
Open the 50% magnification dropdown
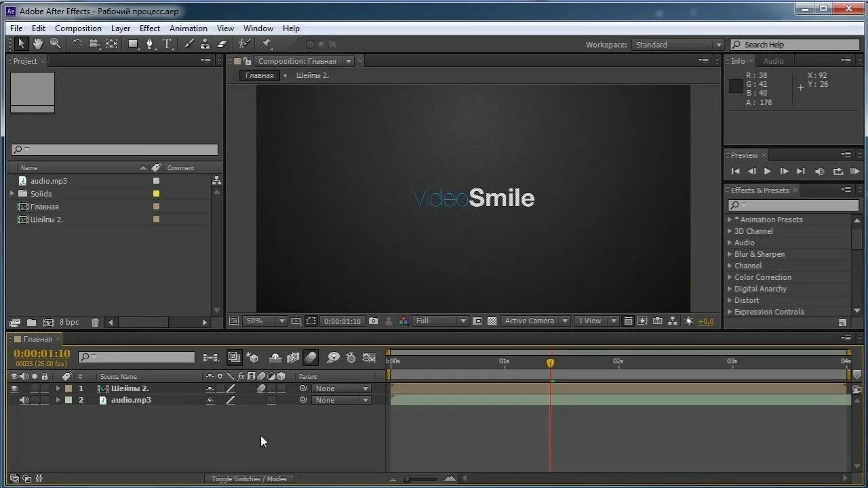tap(264, 321)
